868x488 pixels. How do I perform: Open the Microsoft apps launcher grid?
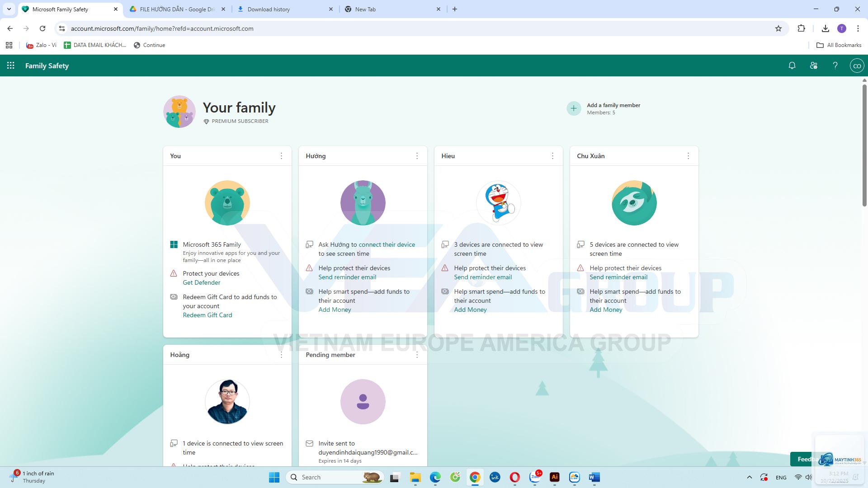click(11, 66)
